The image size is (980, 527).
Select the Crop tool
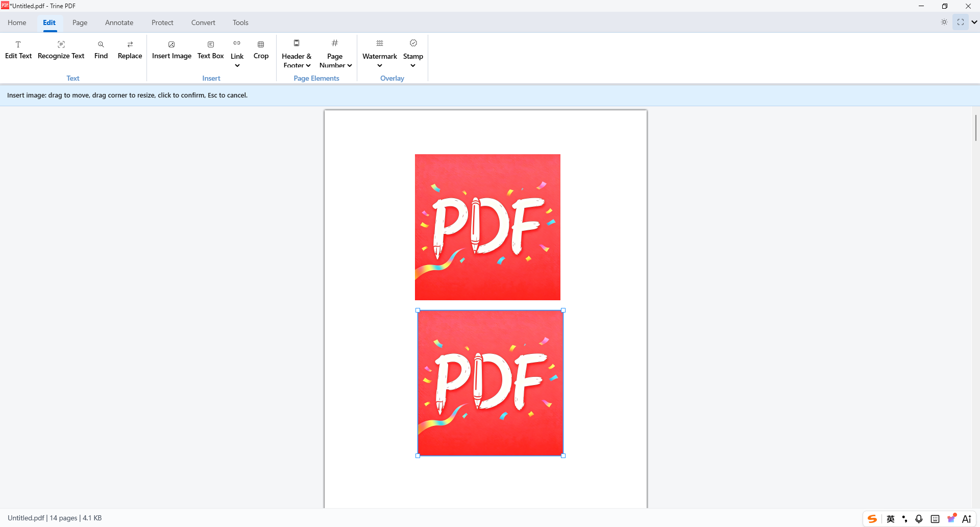tap(261, 50)
